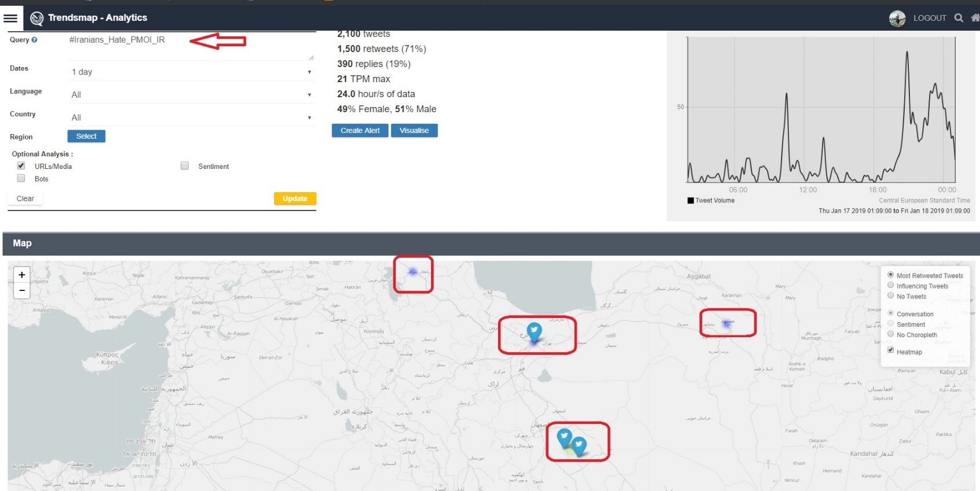980x491 pixels.
Task: Toggle the Bots checkbox
Action: pyautogui.click(x=21, y=179)
